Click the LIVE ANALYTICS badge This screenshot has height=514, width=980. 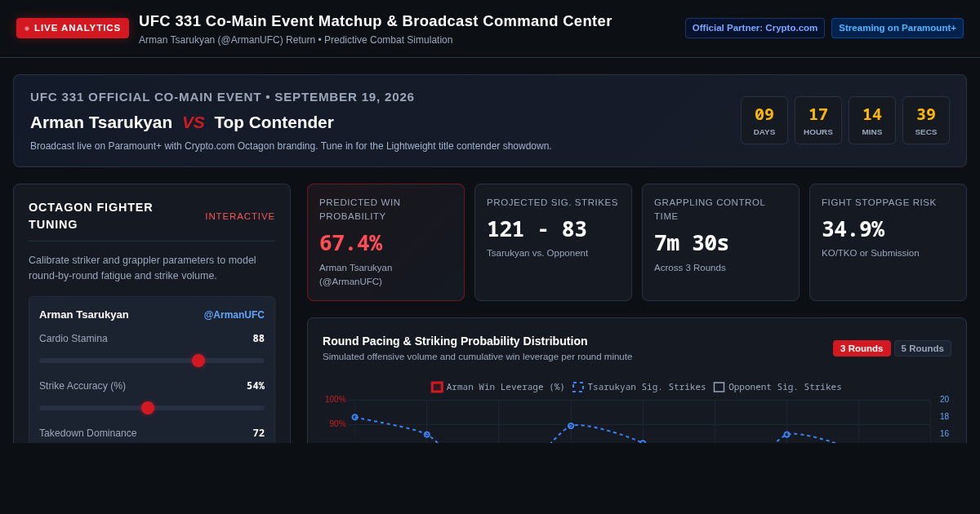(x=73, y=29)
